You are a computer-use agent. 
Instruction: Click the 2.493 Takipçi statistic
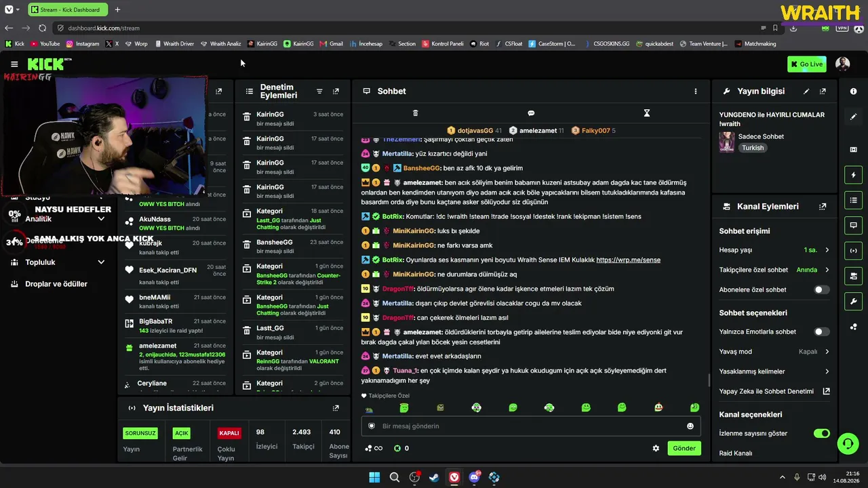(302, 439)
